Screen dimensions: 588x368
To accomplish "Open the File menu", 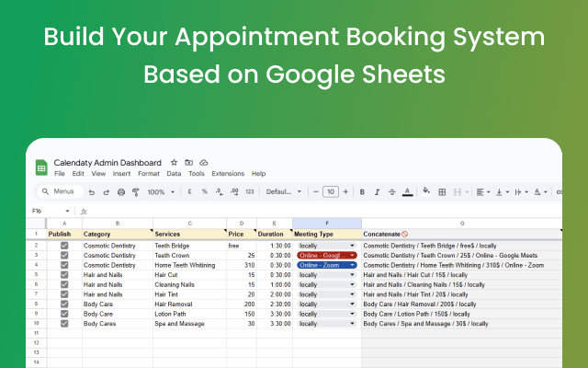I will 59,174.
